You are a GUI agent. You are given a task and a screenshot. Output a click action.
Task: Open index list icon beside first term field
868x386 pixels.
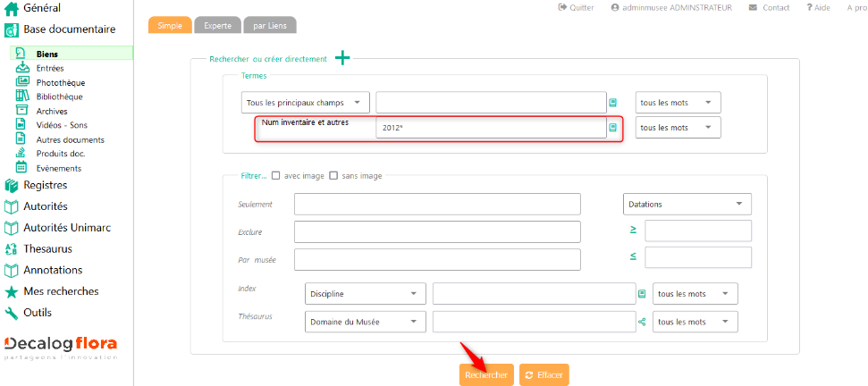click(613, 103)
